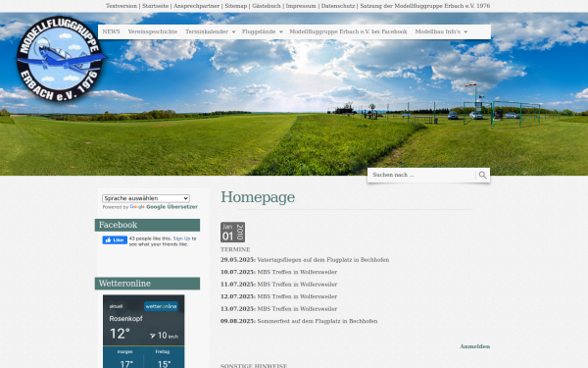Click the TERMINE label
The image size is (588, 368).
(235, 249)
